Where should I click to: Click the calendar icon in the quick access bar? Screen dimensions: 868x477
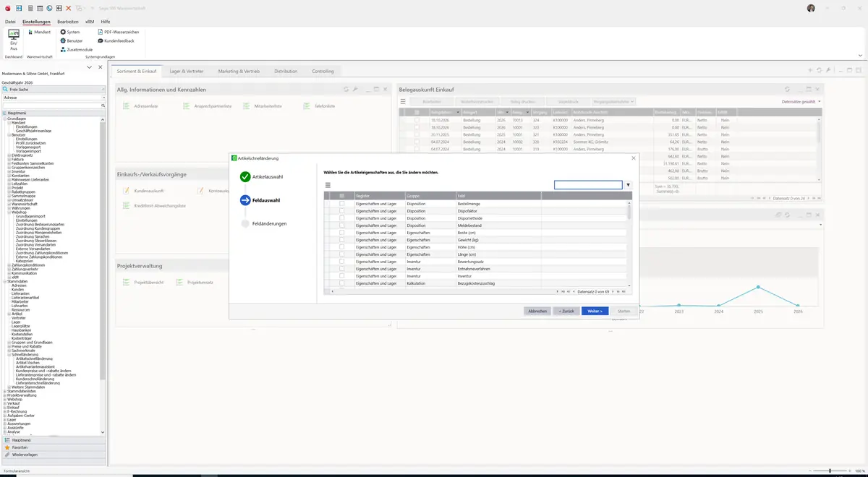coord(39,8)
